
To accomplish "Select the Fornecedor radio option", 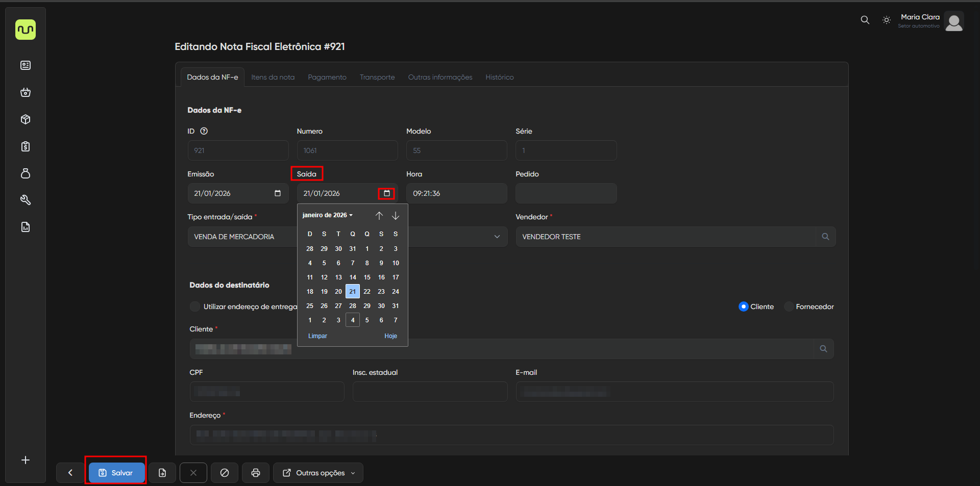I will click(x=790, y=306).
